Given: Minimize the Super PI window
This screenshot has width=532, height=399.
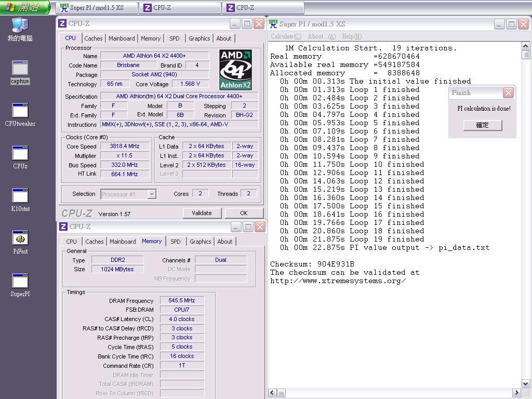Looking at the screenshot, I should (499, 24).
